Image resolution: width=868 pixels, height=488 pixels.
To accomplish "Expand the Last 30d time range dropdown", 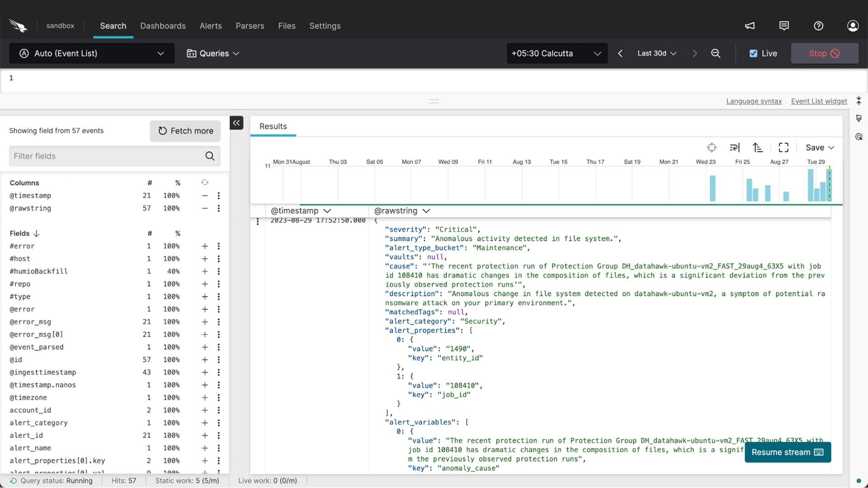I will pos(656,53).
